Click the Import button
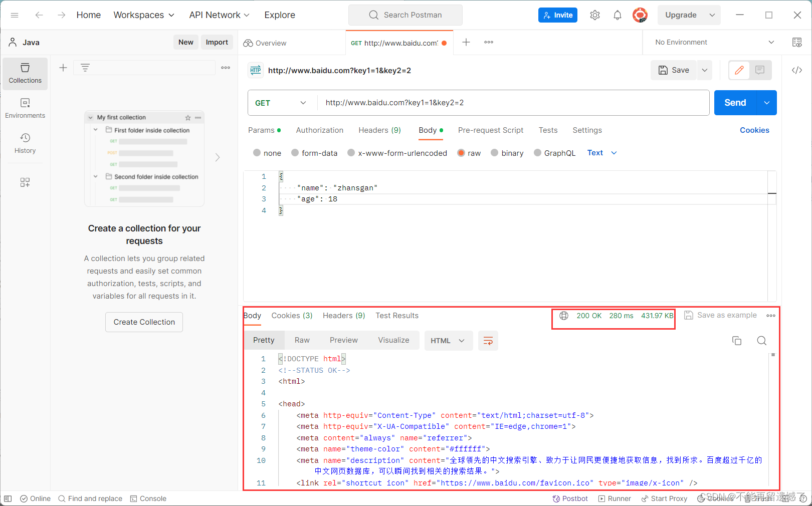This screenshot has width=812, height=506. (217, 42)
